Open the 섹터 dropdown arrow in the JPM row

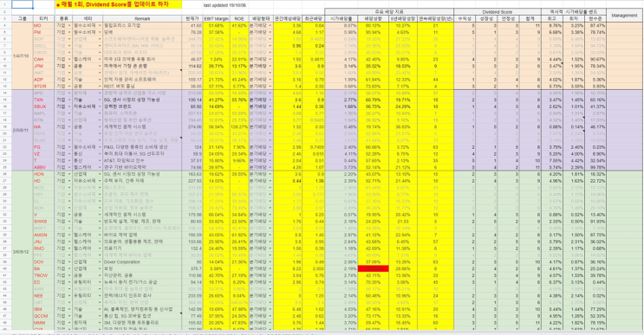tap(100, 66)
